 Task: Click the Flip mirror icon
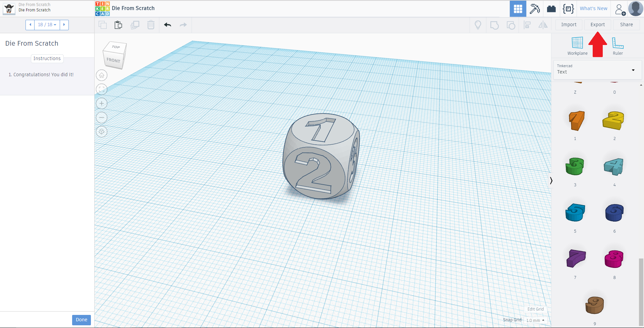[543, 25]
